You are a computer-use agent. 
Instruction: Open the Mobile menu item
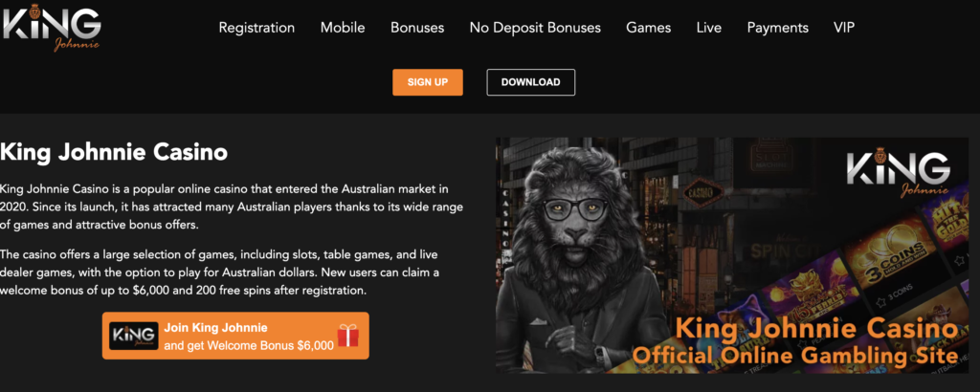[x=343, y=28]
